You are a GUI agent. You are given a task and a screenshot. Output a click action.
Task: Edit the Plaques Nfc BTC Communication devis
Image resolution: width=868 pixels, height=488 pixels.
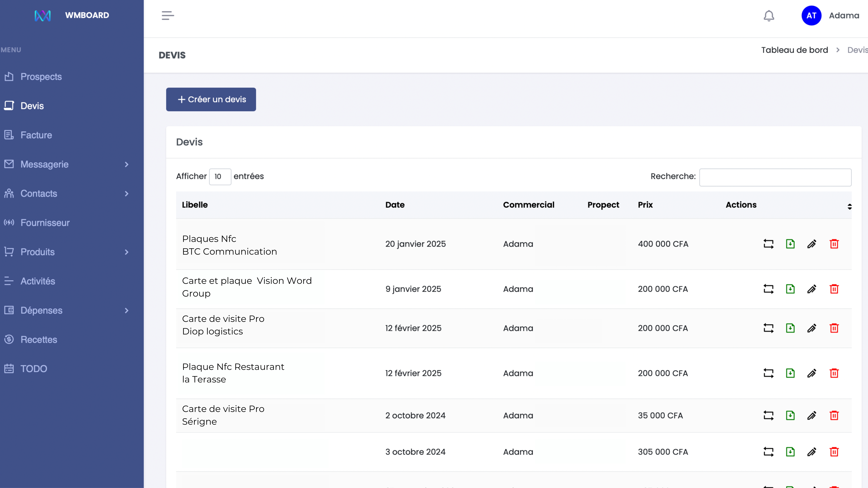tap(812, 244)
